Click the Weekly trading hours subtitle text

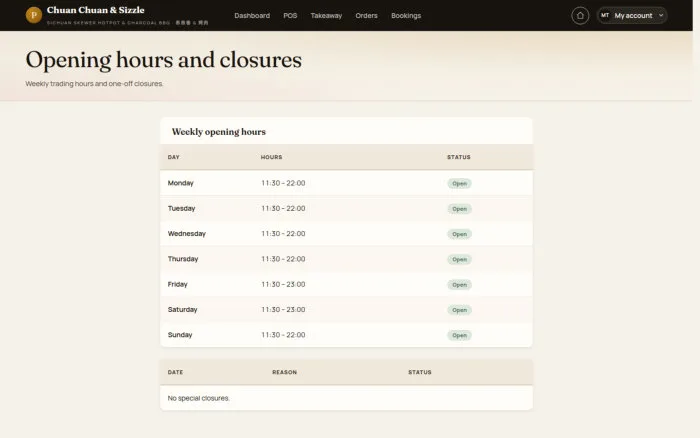[x=94, y=83]
